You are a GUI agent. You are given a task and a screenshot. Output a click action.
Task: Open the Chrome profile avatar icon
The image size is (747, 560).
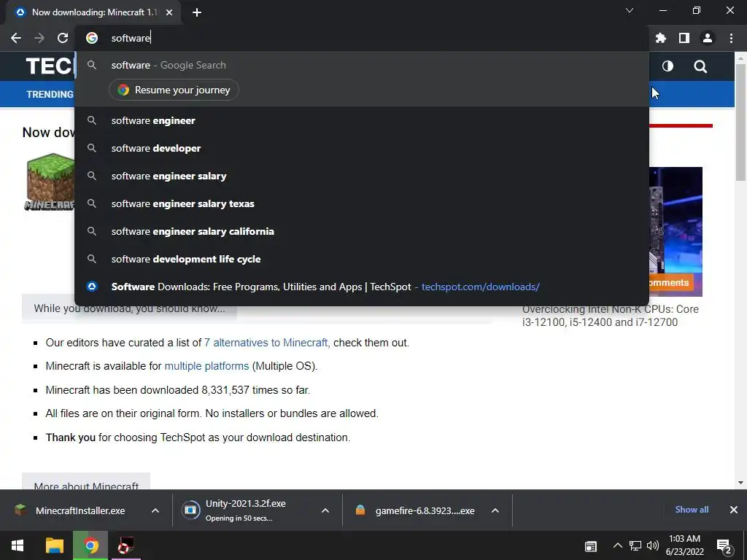[x=708, y=38]
